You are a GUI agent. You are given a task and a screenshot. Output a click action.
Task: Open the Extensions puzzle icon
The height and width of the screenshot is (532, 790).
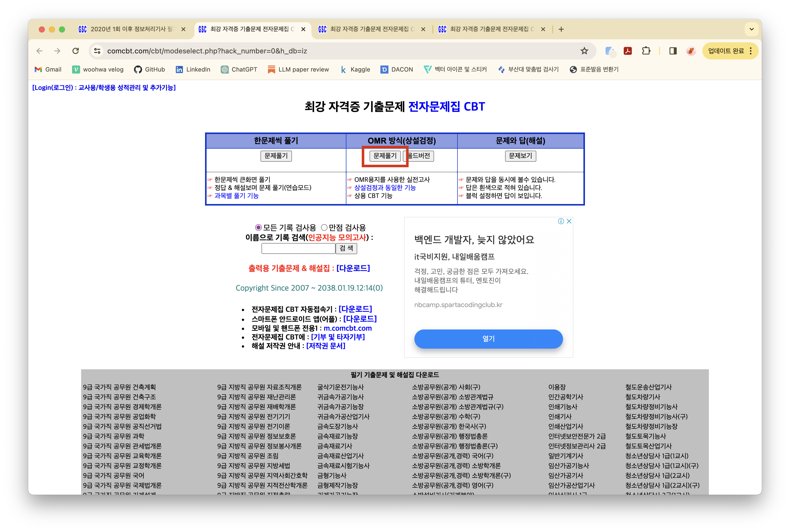(646, 51)
